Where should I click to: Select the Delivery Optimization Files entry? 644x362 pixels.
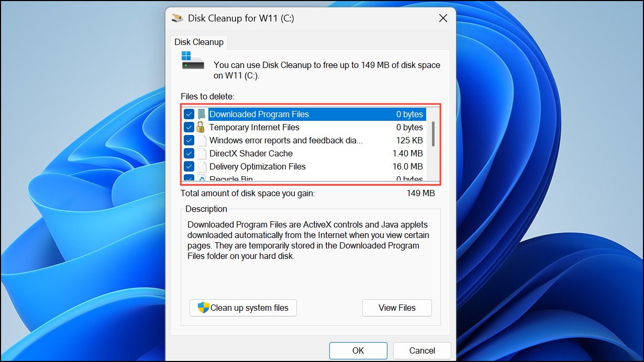tap(258, 166)
